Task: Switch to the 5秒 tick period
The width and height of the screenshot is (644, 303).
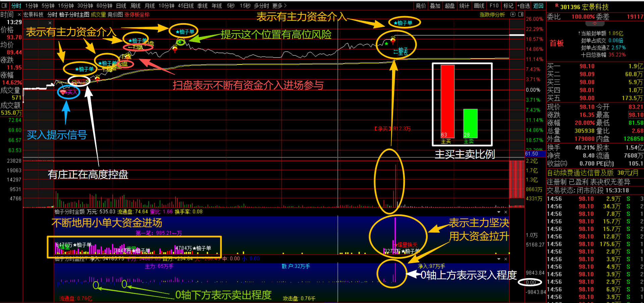Action: pos(231,6)
